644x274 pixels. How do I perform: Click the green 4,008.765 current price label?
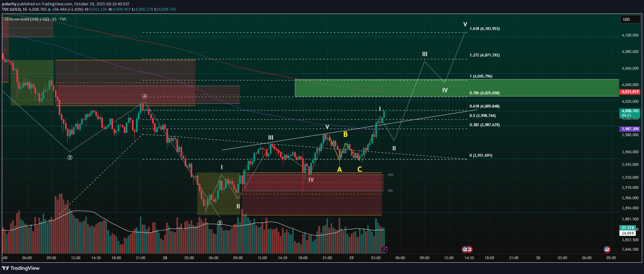pyautogui.click(x=630, y=111)
